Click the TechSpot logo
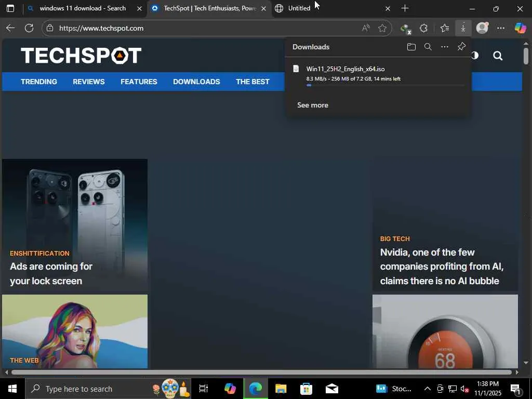 tap(81, 55)
